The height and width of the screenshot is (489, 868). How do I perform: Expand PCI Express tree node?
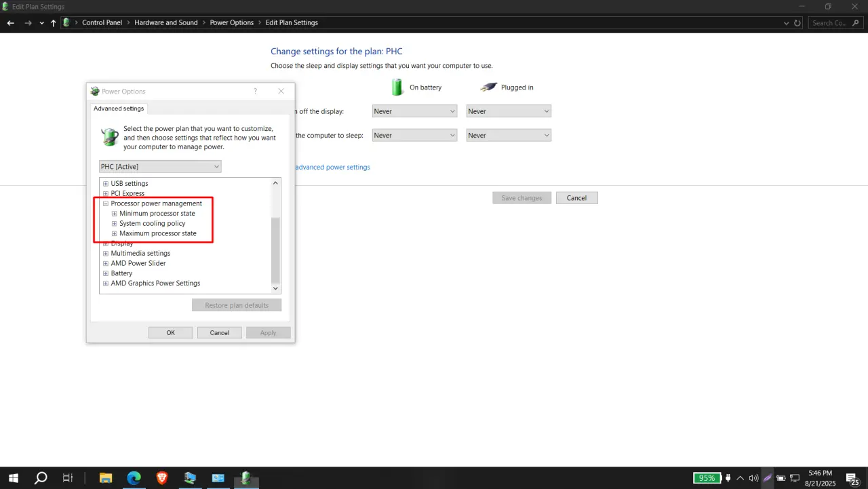pyautogui.click(x=105, y=193)
